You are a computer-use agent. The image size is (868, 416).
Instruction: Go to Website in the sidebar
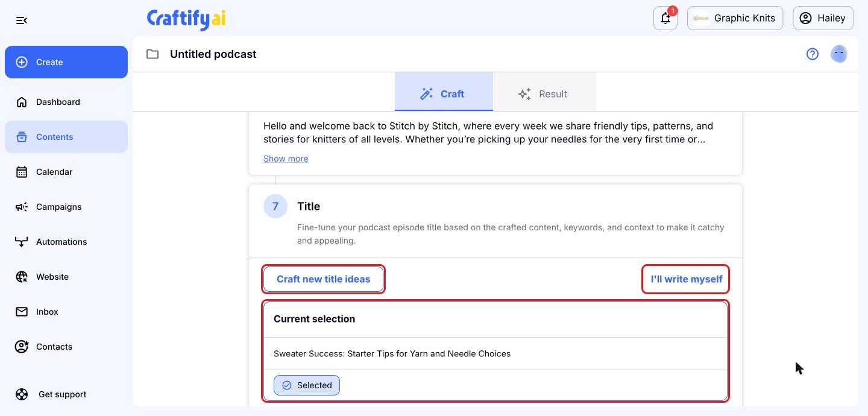click(66, 277)
